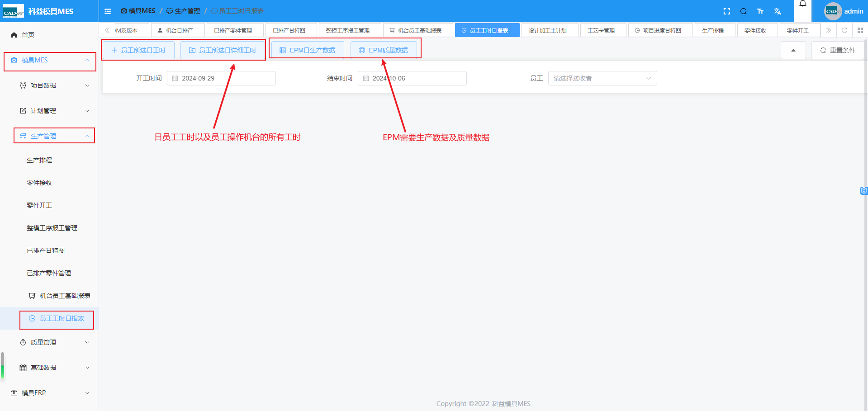
Task: Open 机台员工基础报表 in sidebar
Action: pos(49,296)
